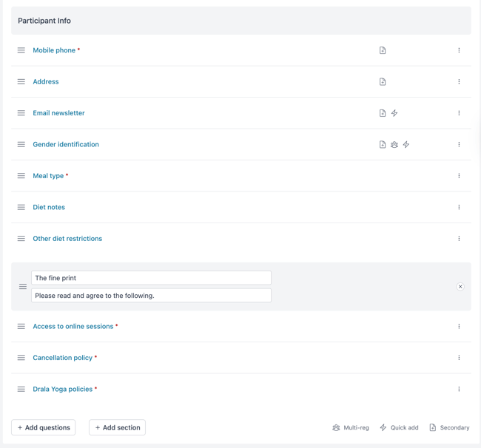Click the Secondary icon on Address row
This screenshot has height=448, width=481.
[383, 82]
